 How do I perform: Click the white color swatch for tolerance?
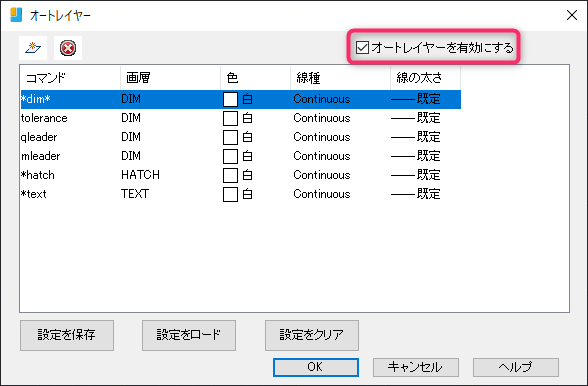coord(230,119)
